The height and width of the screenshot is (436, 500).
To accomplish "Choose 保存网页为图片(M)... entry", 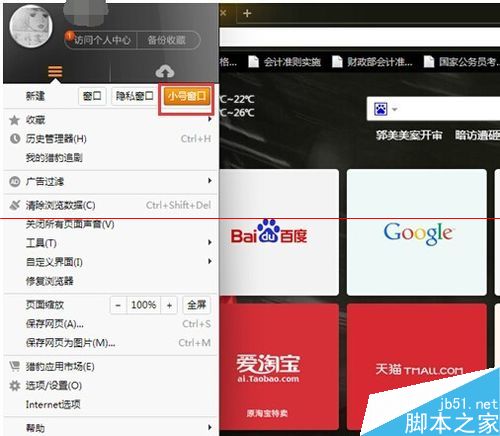I will [x=110, y=343].
